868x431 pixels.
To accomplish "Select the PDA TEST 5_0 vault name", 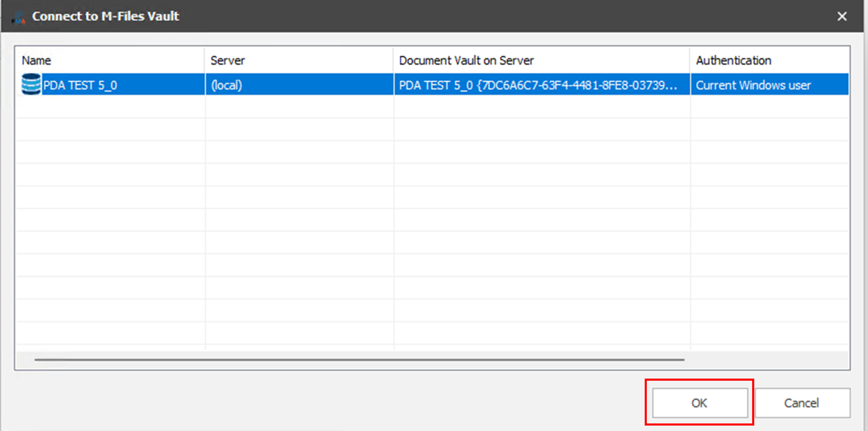I will (x=80, y=86).
